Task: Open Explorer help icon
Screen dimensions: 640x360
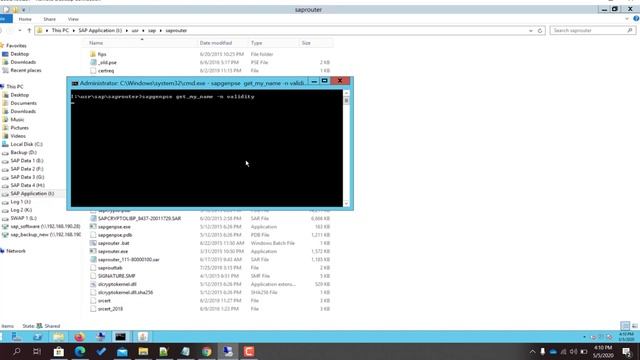Action: [x=636, y=19]
